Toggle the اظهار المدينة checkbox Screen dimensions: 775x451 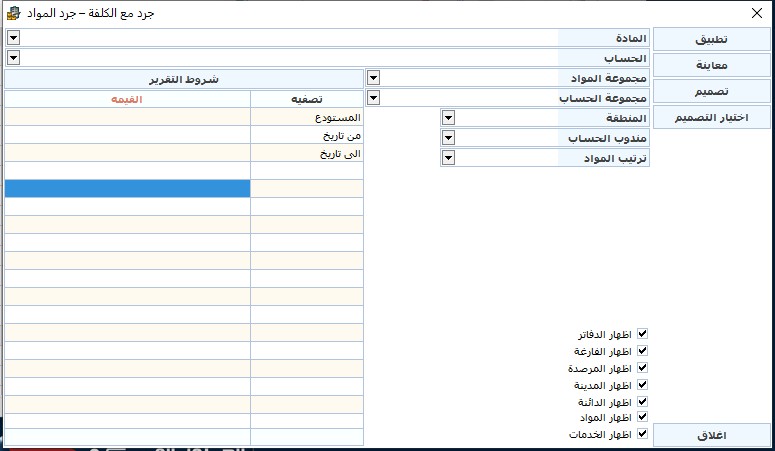click(x=642, y=385)
